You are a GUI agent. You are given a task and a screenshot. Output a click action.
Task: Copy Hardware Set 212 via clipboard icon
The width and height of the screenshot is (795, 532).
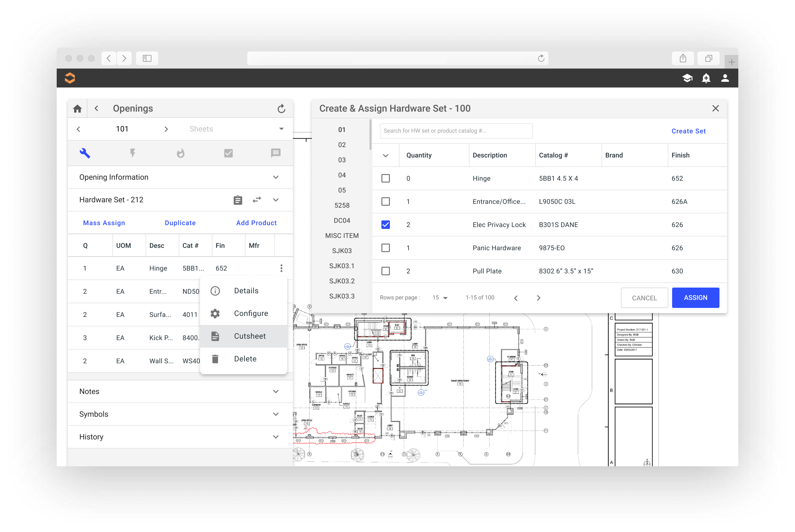point(238,200)
